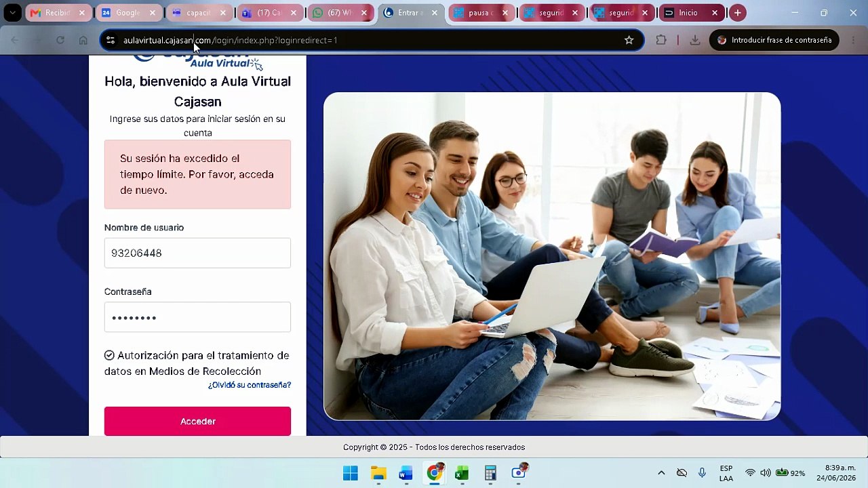This screenshot has height=488, width=868.
Task: Focus the 'Contraseña' password field
Action: (x=197, y=317)
